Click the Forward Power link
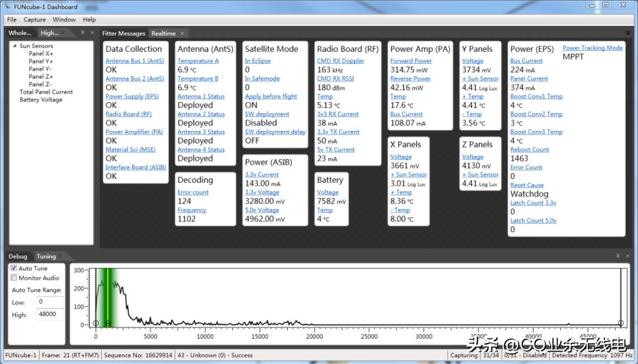638x364 pixels. point(411,61)
